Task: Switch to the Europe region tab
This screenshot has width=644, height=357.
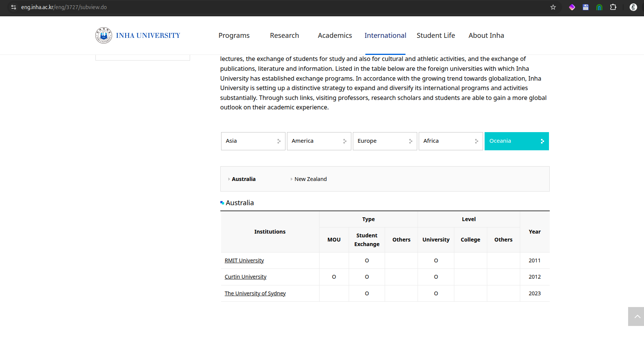Action: tap(385, 141)
